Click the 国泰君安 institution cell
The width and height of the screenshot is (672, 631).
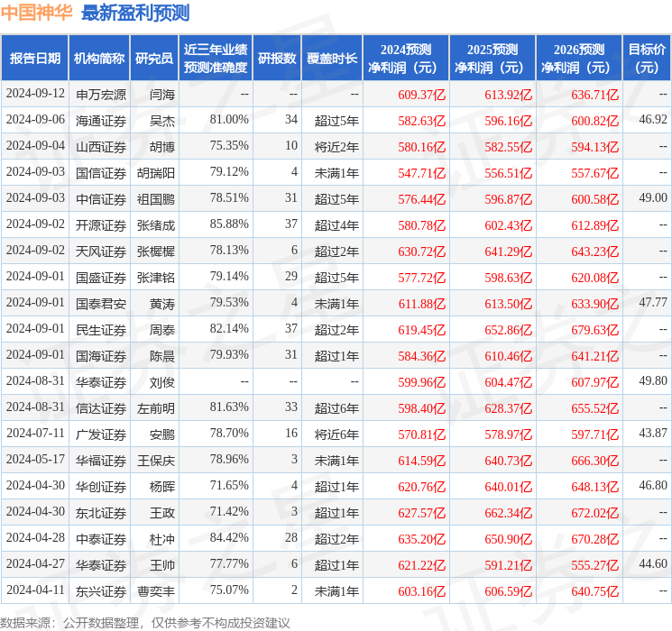pos(101,303)
